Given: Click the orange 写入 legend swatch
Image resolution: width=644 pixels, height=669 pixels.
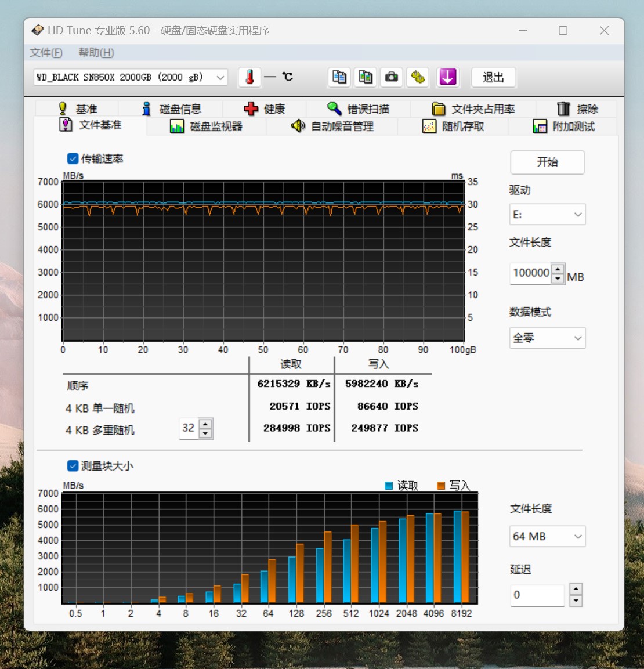Looking at the screenshot, I should pos(441,486).
